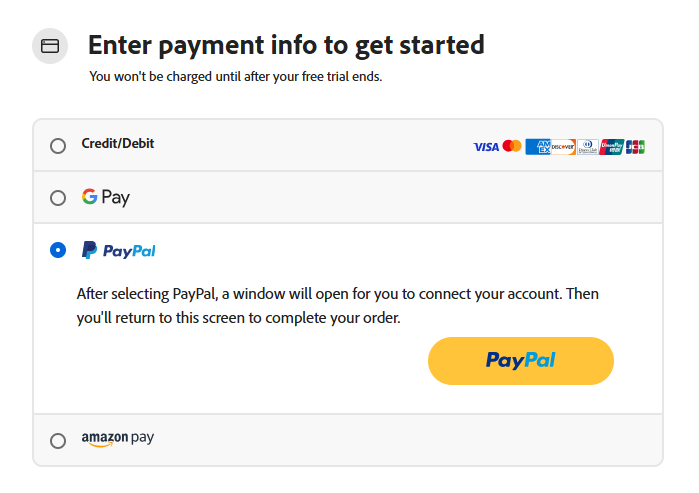The width and height of the screenshot is (699, 493).
Task: Click the Diners Club logo
Action: click(587, 147)
